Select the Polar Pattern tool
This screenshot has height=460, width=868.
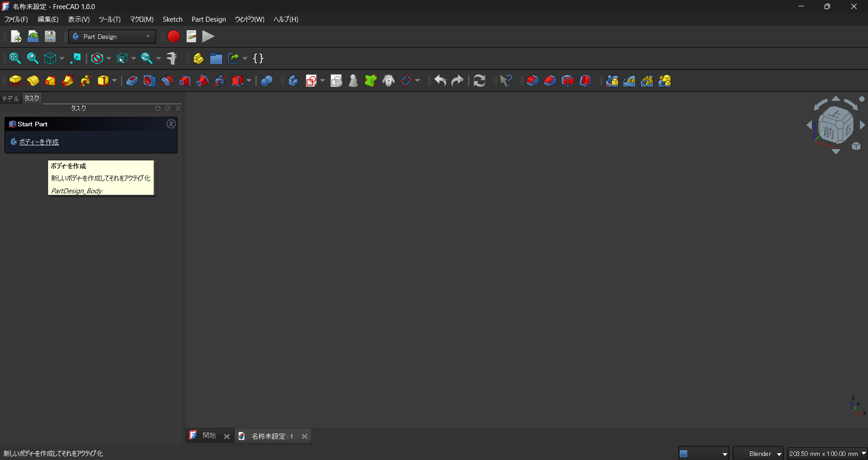pos(647,81)
